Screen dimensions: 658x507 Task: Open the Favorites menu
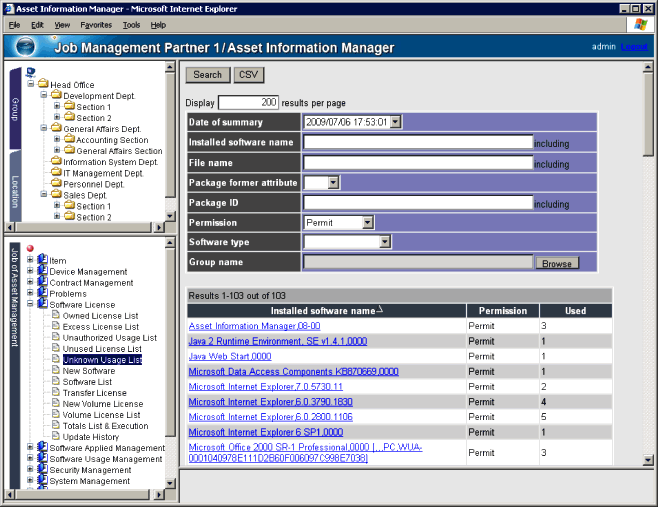(96, 24)
